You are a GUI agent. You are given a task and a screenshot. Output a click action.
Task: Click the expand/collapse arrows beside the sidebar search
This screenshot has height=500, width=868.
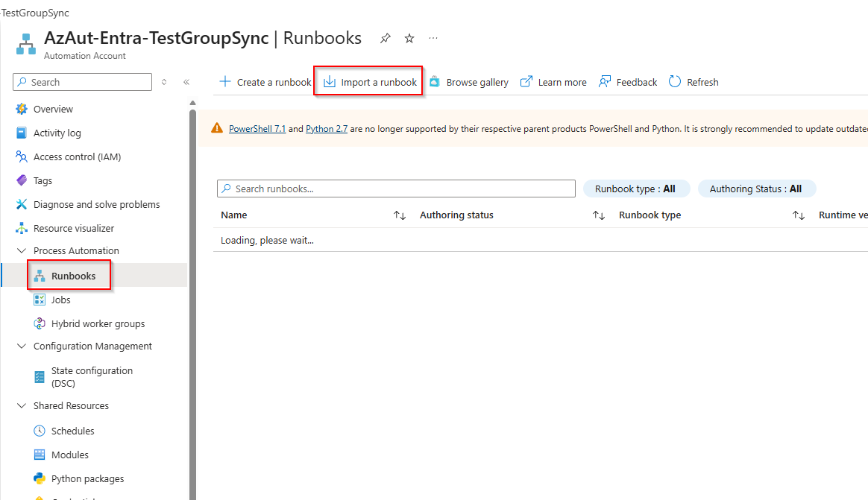tap(164, 82)
